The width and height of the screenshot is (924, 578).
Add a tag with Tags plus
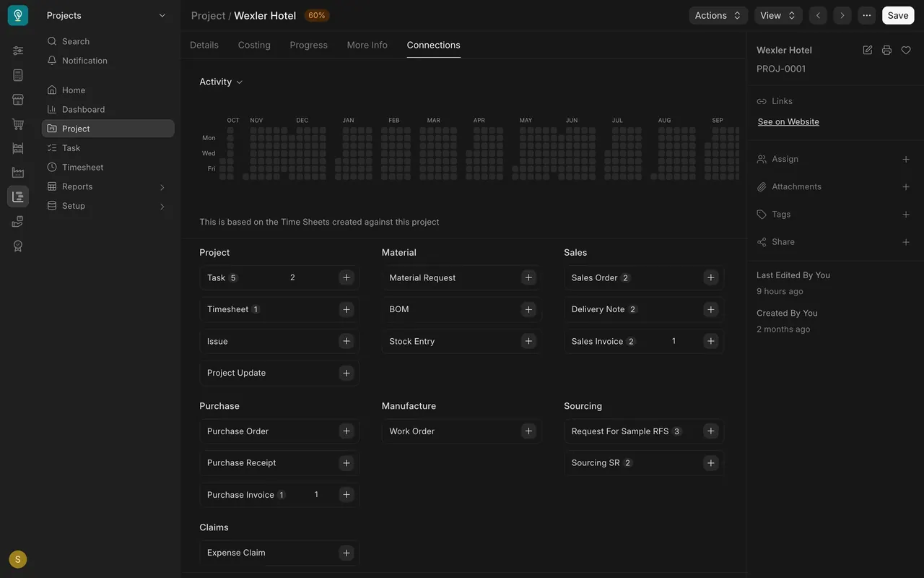click(x=906, y=215)
